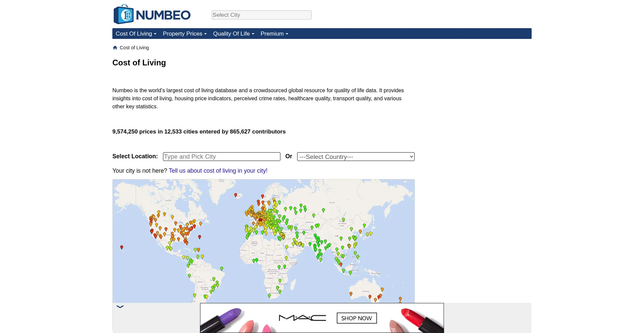The height and width of the screenshot is (333, 644).
Task: Expand the Quality Of Life dropdown
Action: point(233,34)
